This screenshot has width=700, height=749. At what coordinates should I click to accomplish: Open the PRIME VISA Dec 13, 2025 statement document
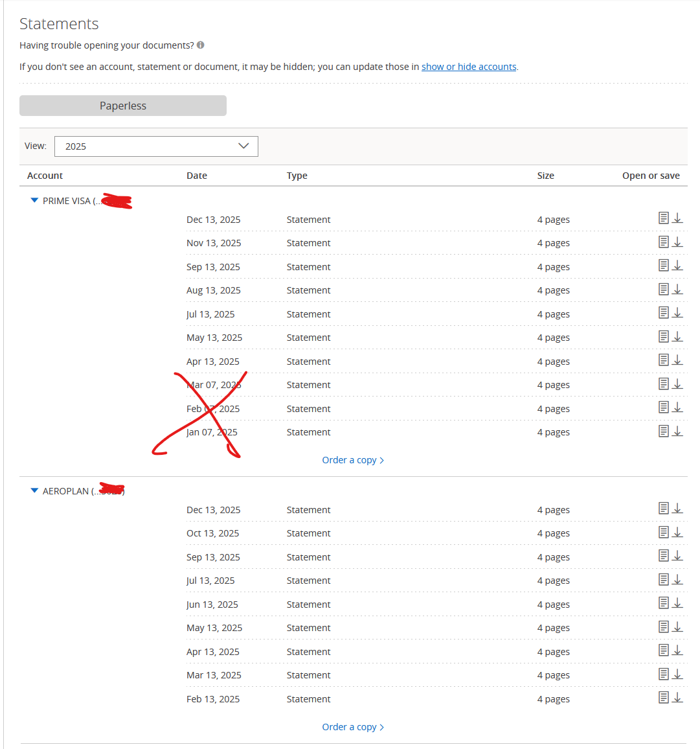click(x=664, y=218)
